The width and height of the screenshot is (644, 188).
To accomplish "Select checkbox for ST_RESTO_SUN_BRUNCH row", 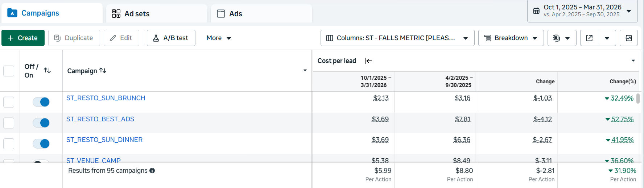I will pos(9,102).
